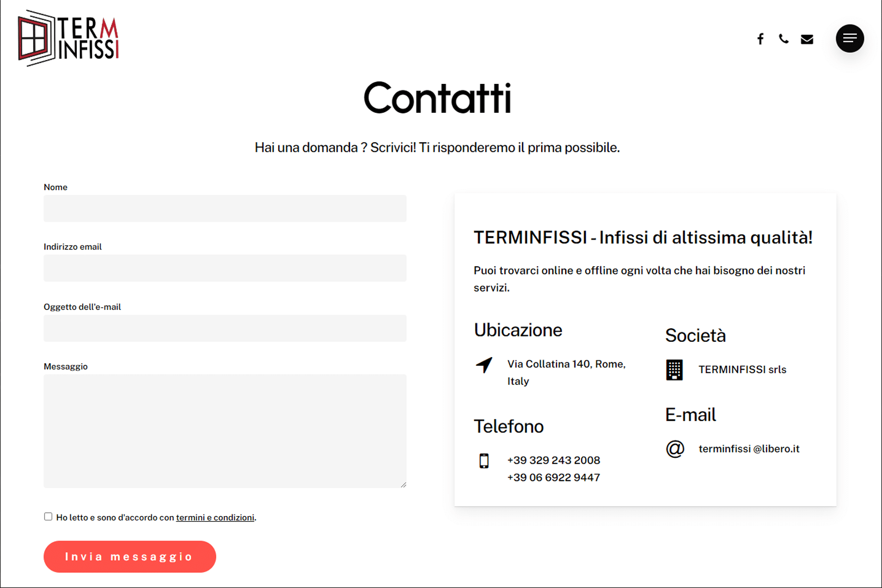Viewport: 882px width, 588px height.
Task: Click the company building icon
Action: coord(674,370)
